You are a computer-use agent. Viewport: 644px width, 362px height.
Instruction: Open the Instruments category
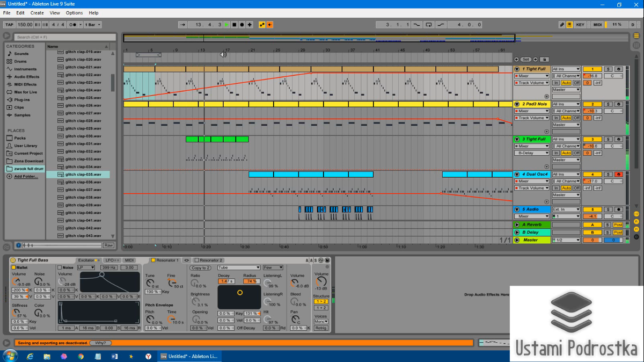click(x=25, y=69)
